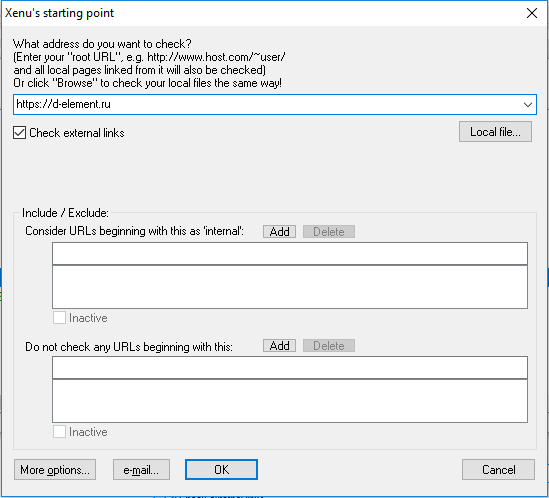Confirm the starting point with OK

221,470
